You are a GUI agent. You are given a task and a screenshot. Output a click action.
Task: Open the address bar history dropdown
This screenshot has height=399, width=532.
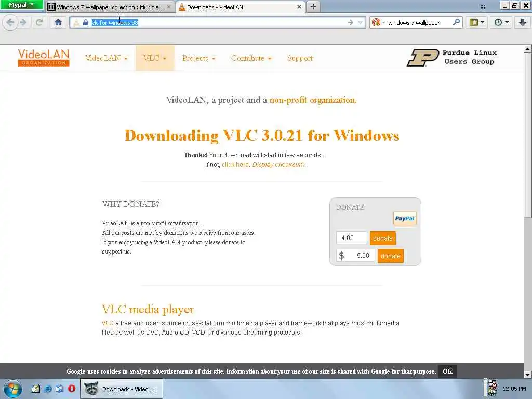(361, 22)
